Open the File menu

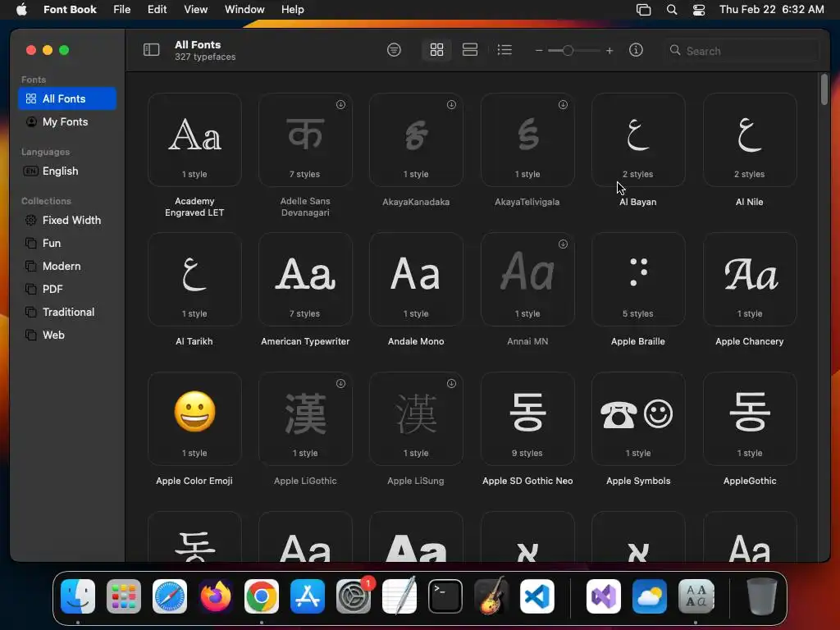[x=121, y=9]
